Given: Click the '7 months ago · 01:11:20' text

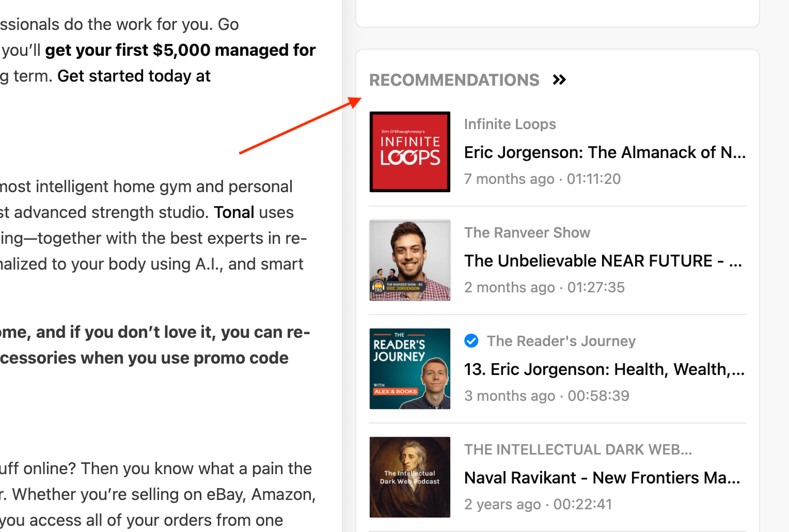Looking at the screenshot, I should point(542,179).
